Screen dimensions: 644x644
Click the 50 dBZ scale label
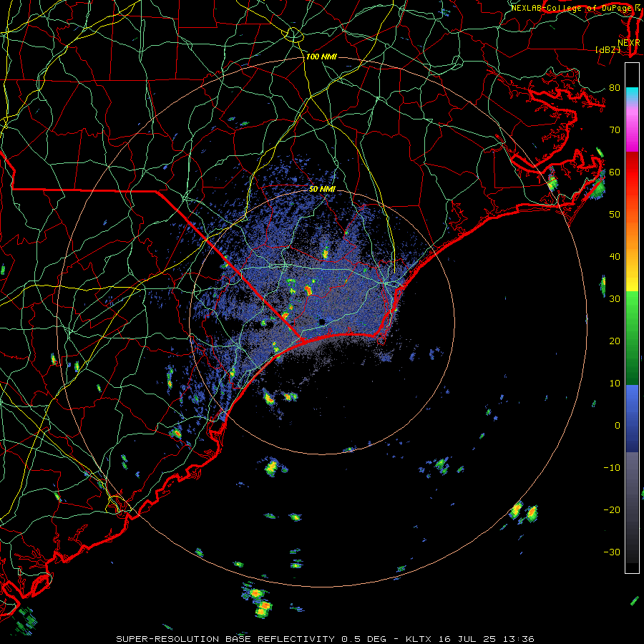615,215
